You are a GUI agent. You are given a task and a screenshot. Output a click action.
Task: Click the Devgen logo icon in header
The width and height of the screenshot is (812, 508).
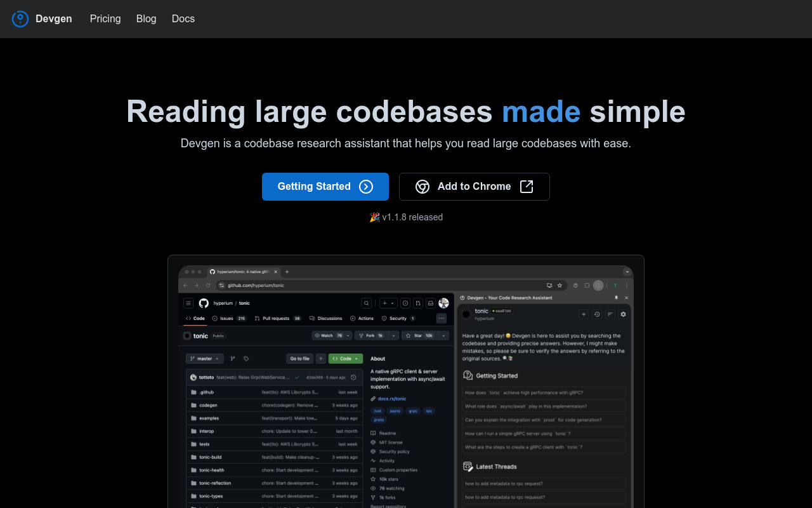coord(20,19)
